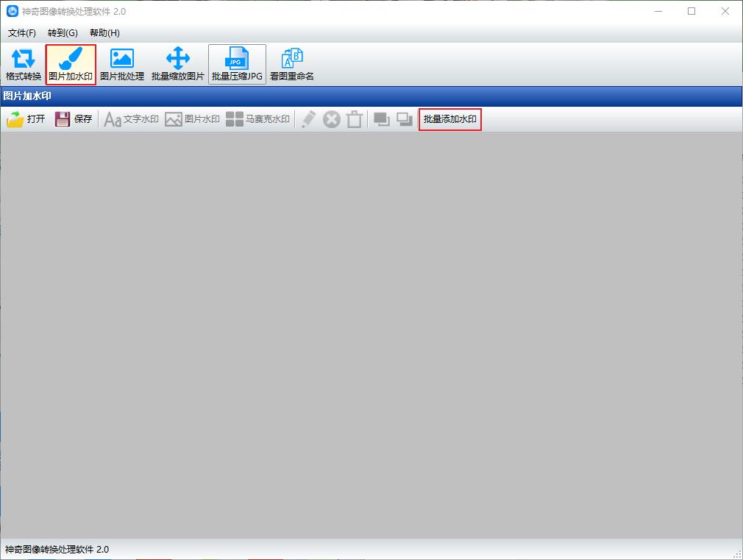Image resolution: width=743 pixels, height=560 pixels.
Task: Click the 批量添加水印 button
Action: (450, 119)
